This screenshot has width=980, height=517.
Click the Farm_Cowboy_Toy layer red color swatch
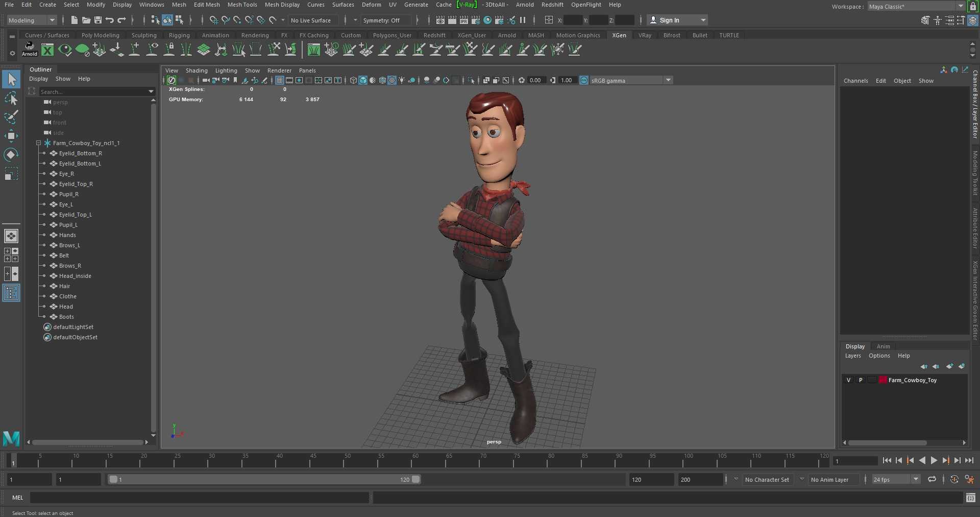click(883, 380)
